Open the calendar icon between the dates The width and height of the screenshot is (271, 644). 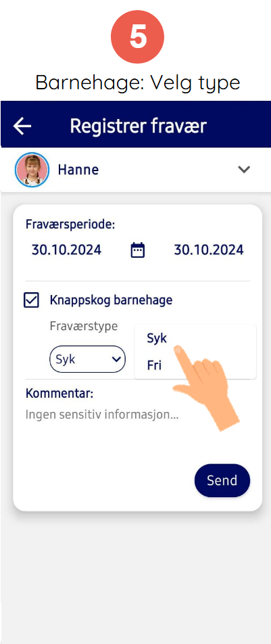[x=138, y=250]
